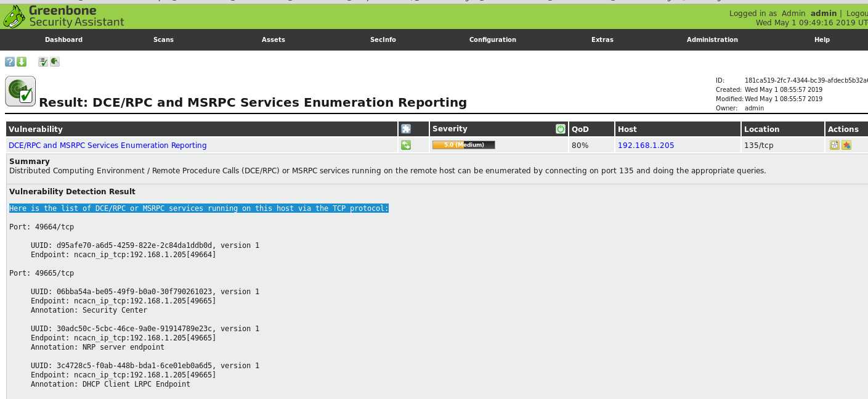Click the Vulnerability column header
Screen dimensions: 868x399
pyautogui.click(x=36, y=129)
